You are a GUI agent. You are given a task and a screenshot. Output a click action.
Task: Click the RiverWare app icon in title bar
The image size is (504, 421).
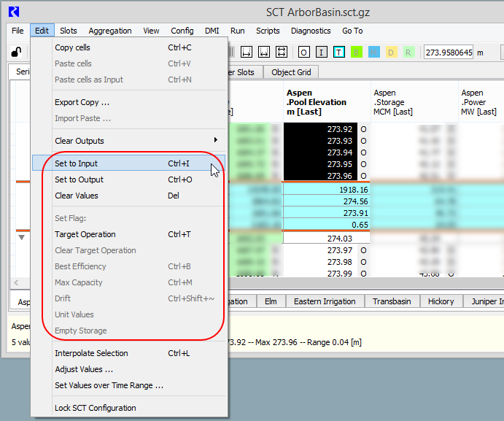tap(14, 12)
